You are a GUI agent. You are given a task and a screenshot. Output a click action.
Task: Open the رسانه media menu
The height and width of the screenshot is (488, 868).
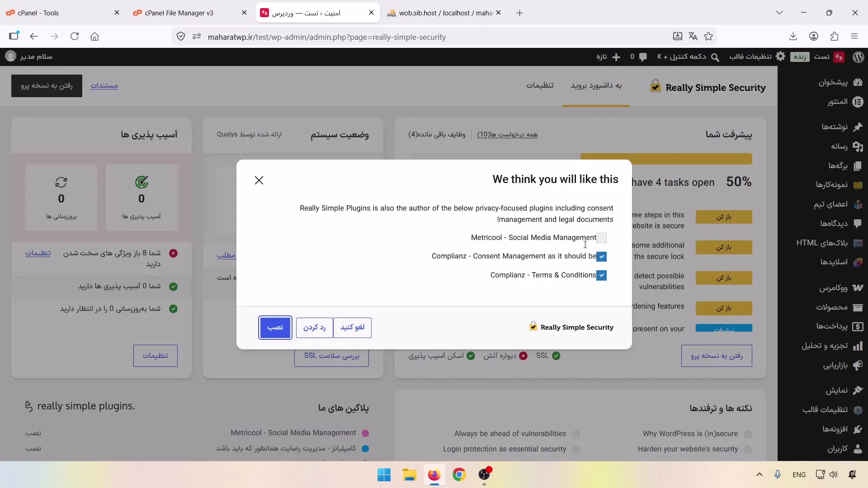(x=846, y=146)
